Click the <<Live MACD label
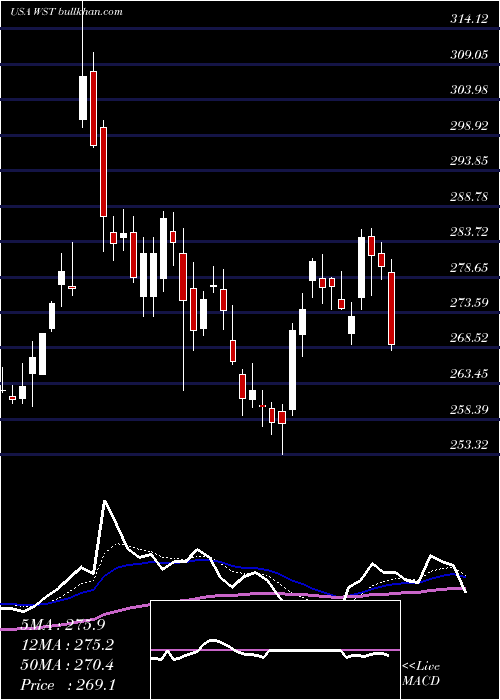This screenshot has width=500, height=700. [421, 673]
